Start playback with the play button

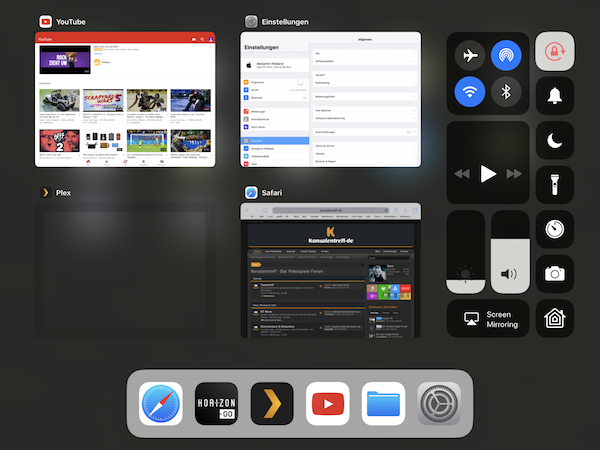[488, 174]
